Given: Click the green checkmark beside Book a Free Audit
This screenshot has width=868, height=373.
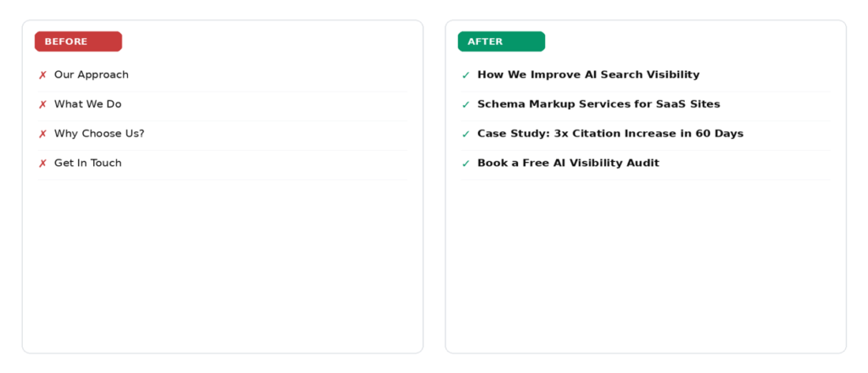Looking at the screenshot, I should click(x=465, y=164).
